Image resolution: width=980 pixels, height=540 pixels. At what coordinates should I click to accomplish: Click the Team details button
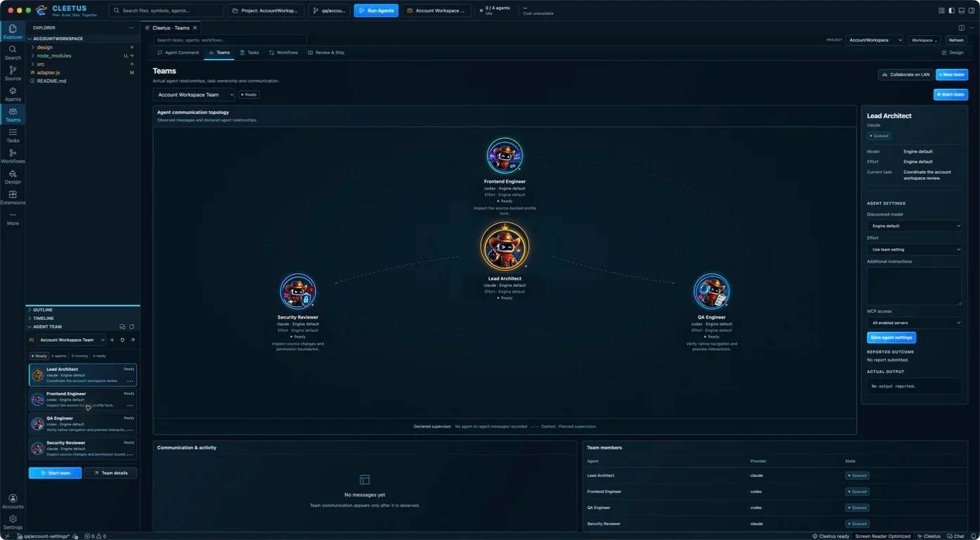point(110,473)
